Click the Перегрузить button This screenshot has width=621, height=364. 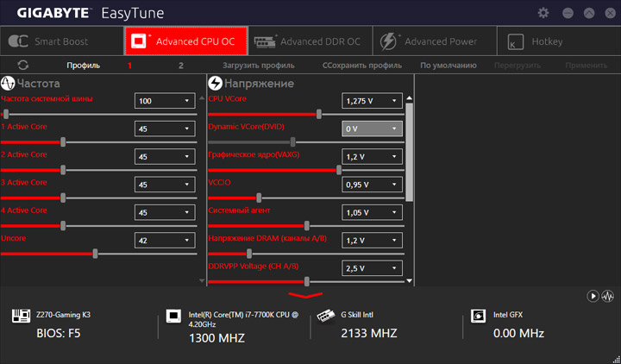(517, 66)
